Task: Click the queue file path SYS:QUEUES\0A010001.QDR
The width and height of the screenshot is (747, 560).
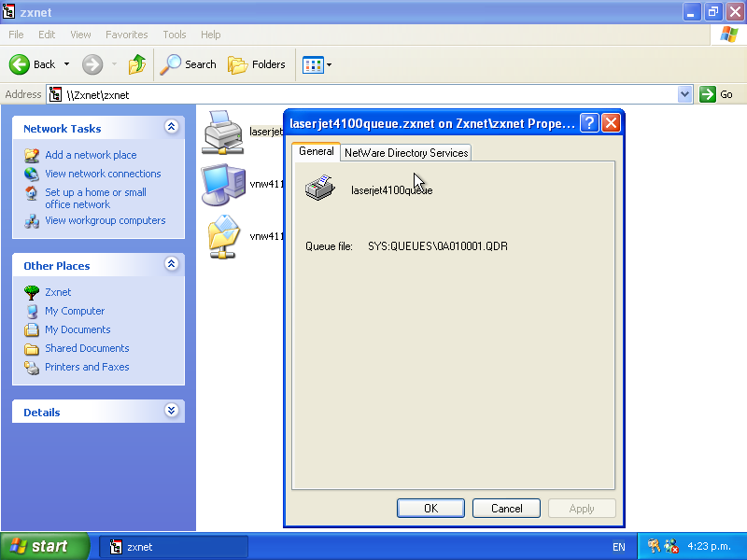Action: 438,246
